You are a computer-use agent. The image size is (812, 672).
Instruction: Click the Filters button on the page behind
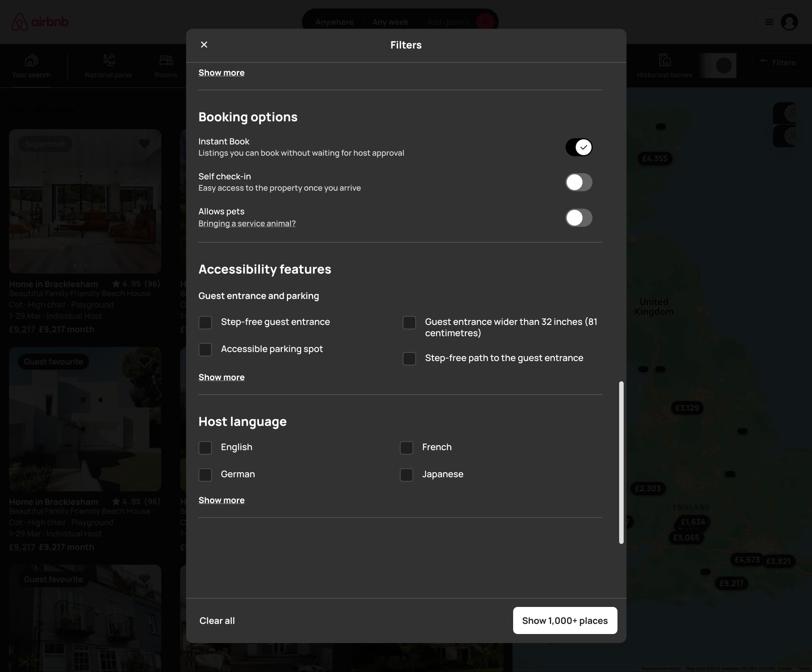(x=777, y=63)
